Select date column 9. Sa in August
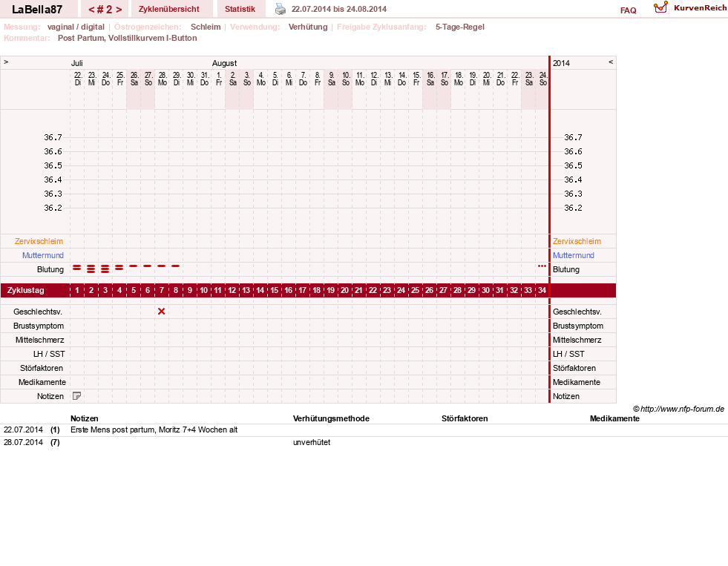Image resolution: width=728 pixels, height=566 pixels. pyautogui.click(x=332, y=79)
